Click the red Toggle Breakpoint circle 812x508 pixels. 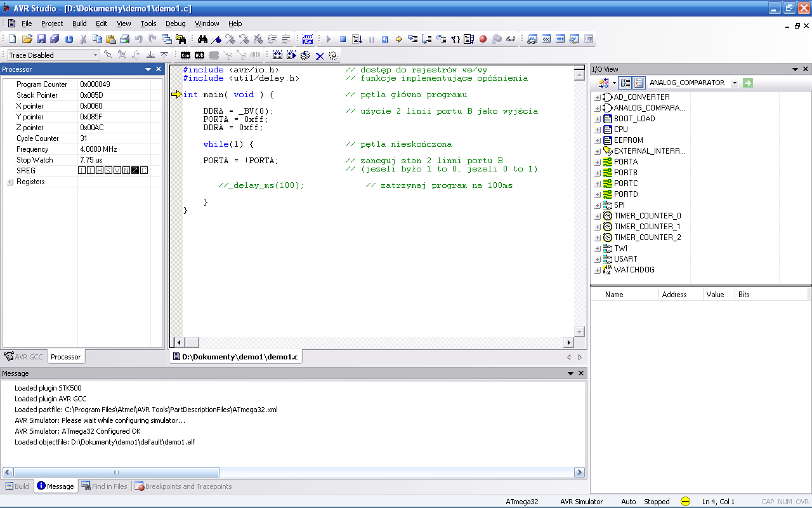483,39
